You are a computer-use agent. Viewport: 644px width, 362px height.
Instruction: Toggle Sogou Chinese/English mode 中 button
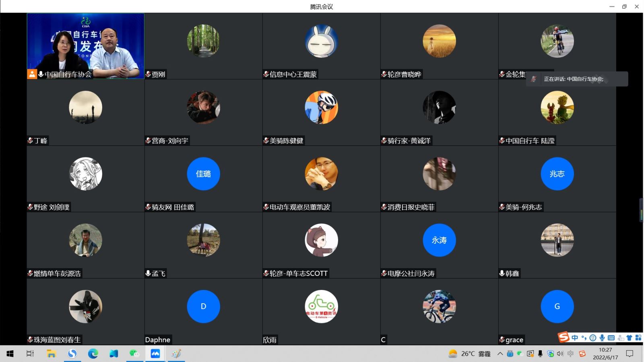click(x=575, y=338)
